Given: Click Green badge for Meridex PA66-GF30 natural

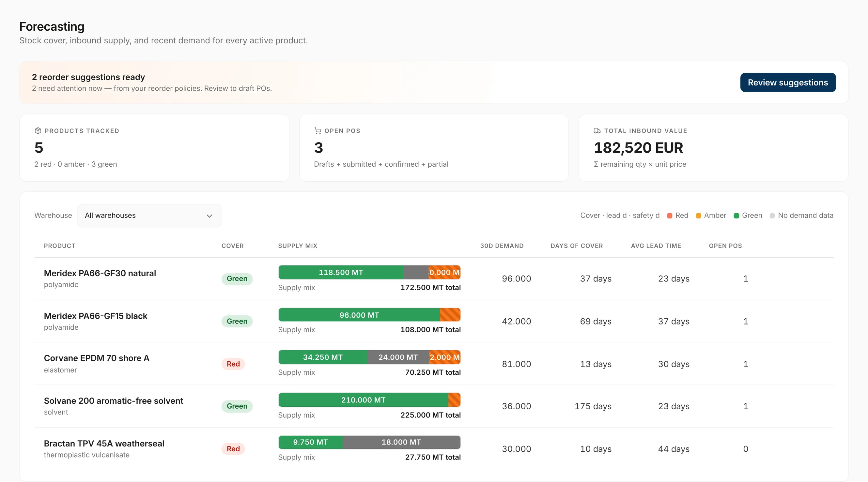Looking at the screenshot, I should click(x=237, y=279).
